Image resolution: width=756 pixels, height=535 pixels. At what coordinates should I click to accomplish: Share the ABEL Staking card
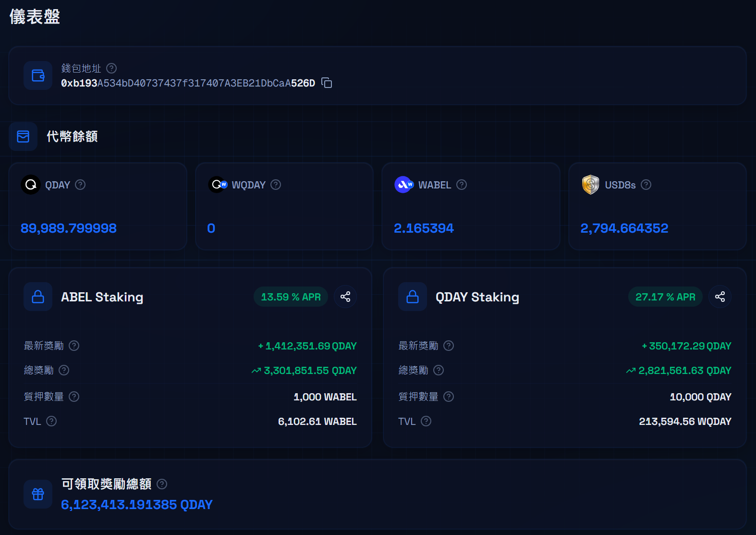point(345,297)
